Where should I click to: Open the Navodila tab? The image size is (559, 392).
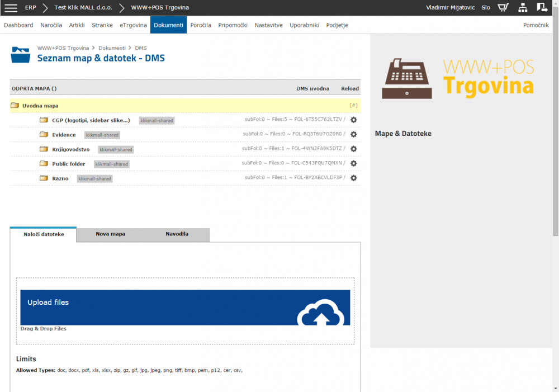pyautogui.click(x=177, y=234)
